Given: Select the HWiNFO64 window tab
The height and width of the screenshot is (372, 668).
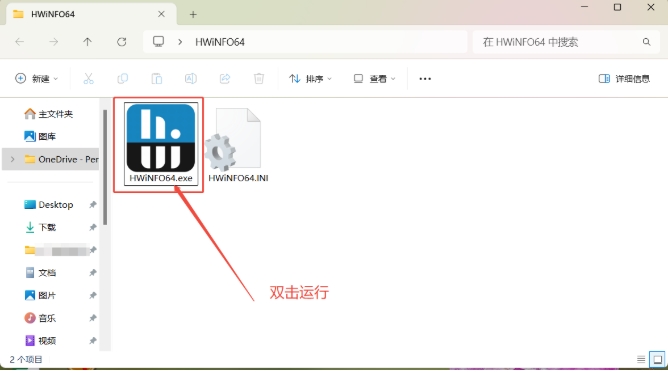Looking at the screenshot, I should 90,14.
